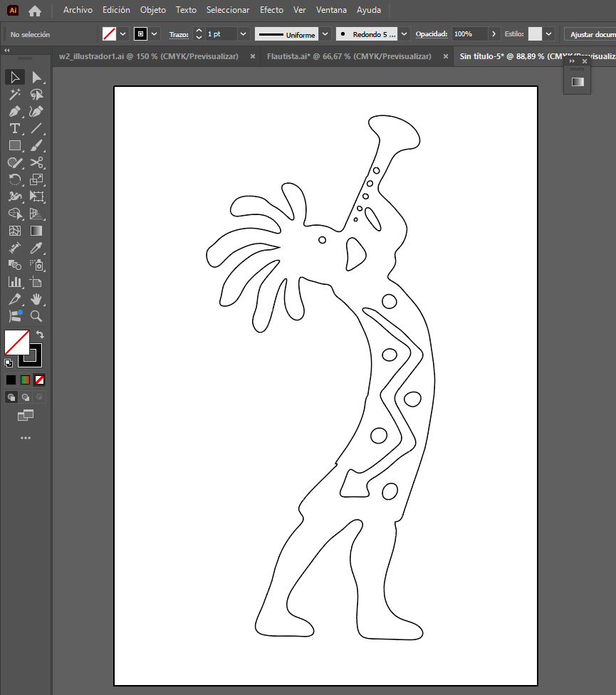Viewport: 616px width, 695px height.
Task: Choose the Rectangle tool
Action: (x=14, y=147)
